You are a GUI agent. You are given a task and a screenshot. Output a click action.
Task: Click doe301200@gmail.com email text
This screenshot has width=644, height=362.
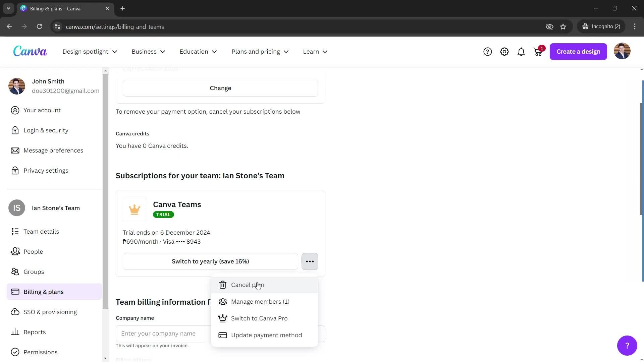click(65, 91)
